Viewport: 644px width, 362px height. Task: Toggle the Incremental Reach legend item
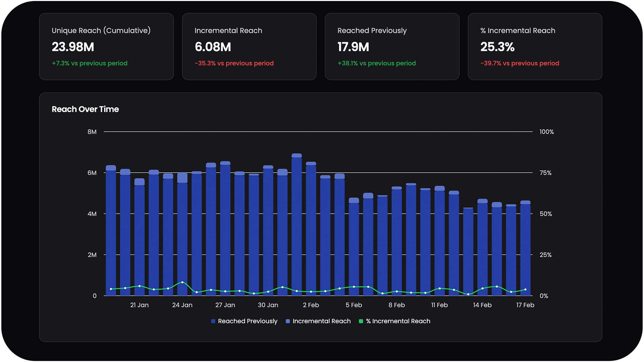coord(321,321)
